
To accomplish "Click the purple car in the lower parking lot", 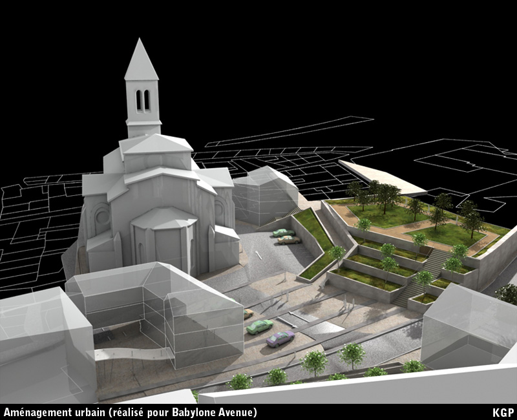I will [280, 339].
